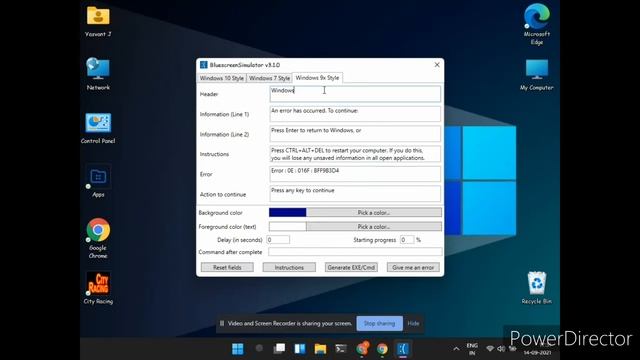The image size is (640, 360).
Task: Click Give me an error button
Action: coord(413,267)
